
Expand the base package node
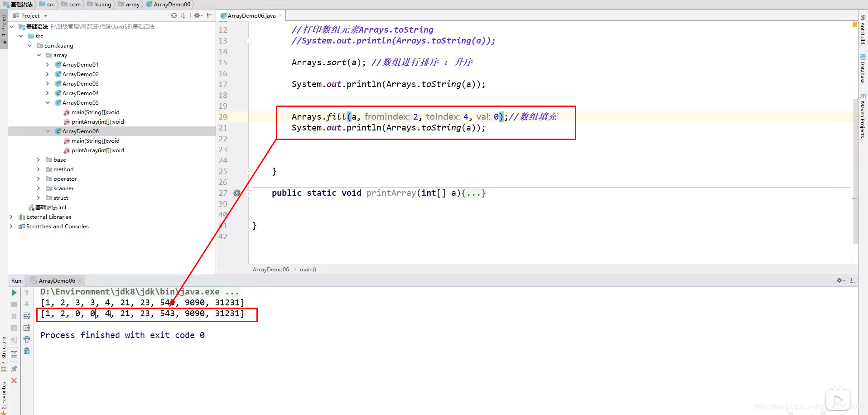(39, 160)
